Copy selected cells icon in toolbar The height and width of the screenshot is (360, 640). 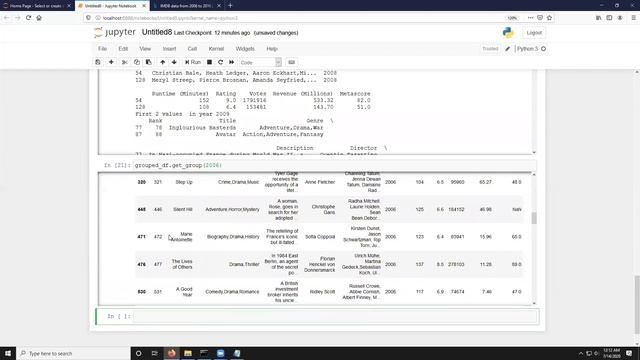[x=137, y=62]
